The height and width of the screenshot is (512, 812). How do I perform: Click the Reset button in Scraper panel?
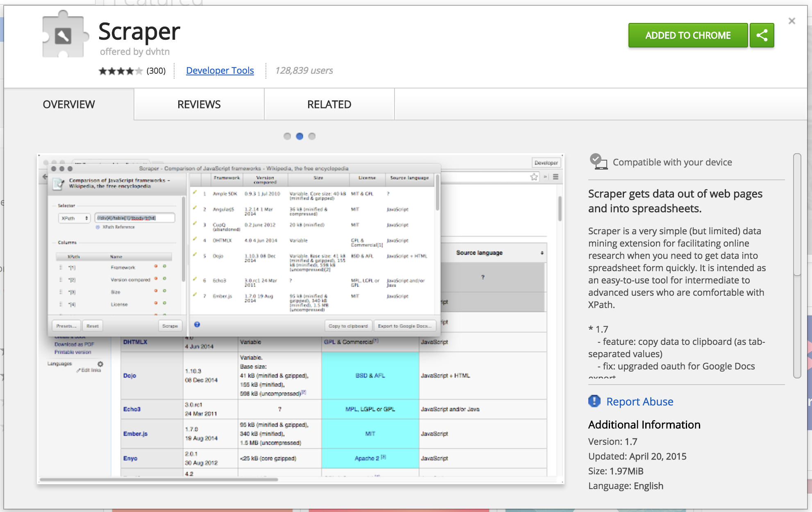pos(92,324)
